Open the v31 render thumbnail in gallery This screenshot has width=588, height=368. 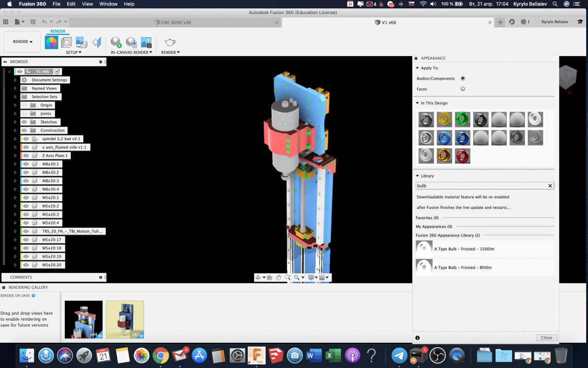point(125,319)
